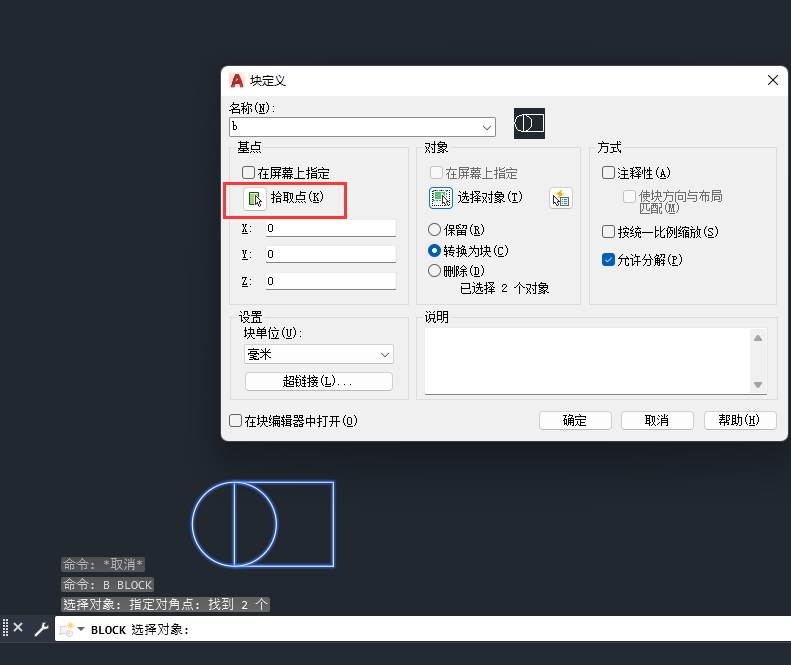Click the Y coordinate input field

[x=331, y=254]
